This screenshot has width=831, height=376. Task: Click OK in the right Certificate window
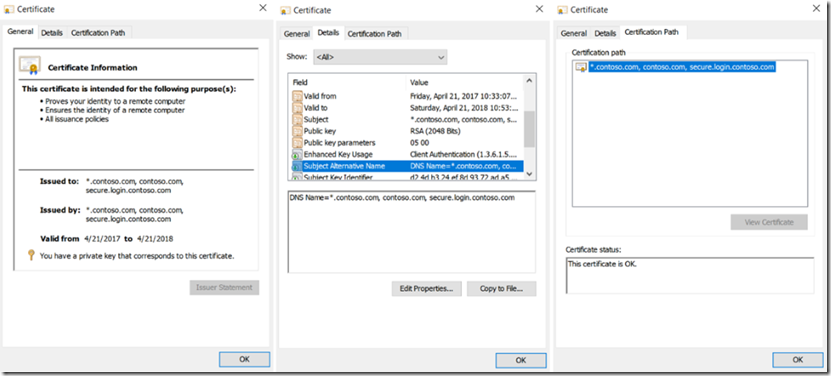pyautogui.click(x=798, y=360)
